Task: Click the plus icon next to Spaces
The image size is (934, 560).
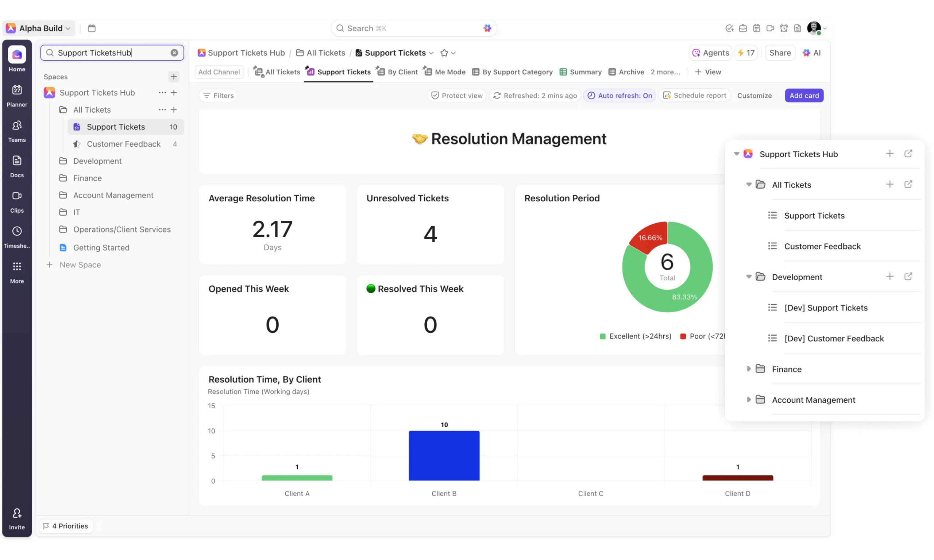Action: pos(174,77)
